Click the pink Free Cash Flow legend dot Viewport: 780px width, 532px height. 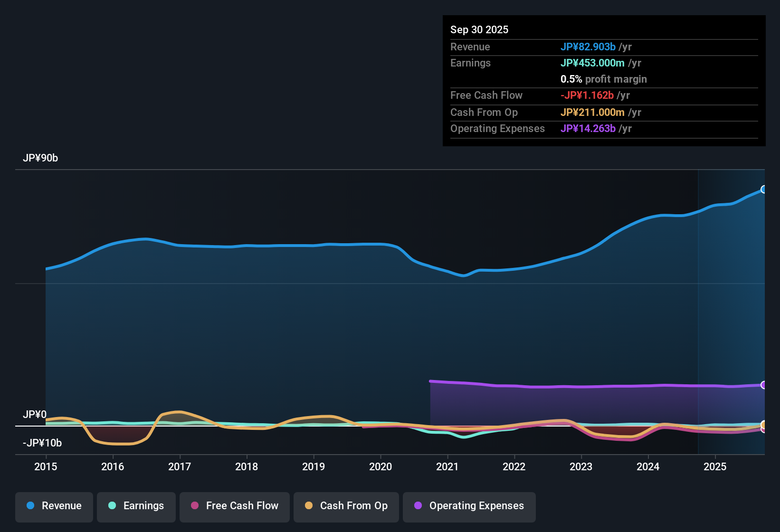coord(195,506)
